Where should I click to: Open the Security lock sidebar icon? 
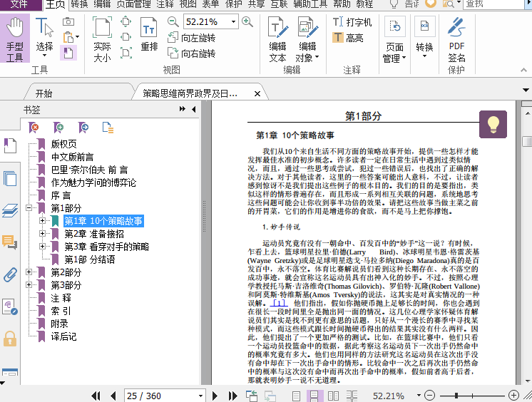point(10,339)
